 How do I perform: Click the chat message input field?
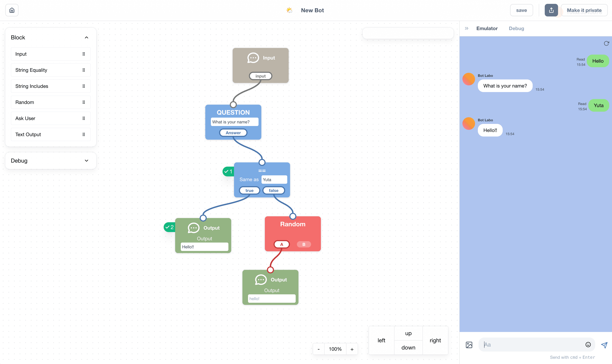click(533, 345)
